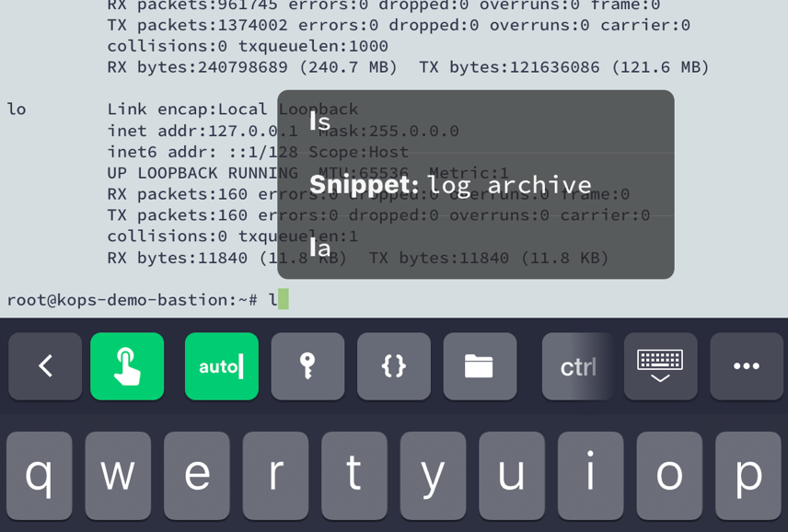Screen dimensions: 788x532
Task: Select the ls autocomplete suggestion
Action: [319, 121]
